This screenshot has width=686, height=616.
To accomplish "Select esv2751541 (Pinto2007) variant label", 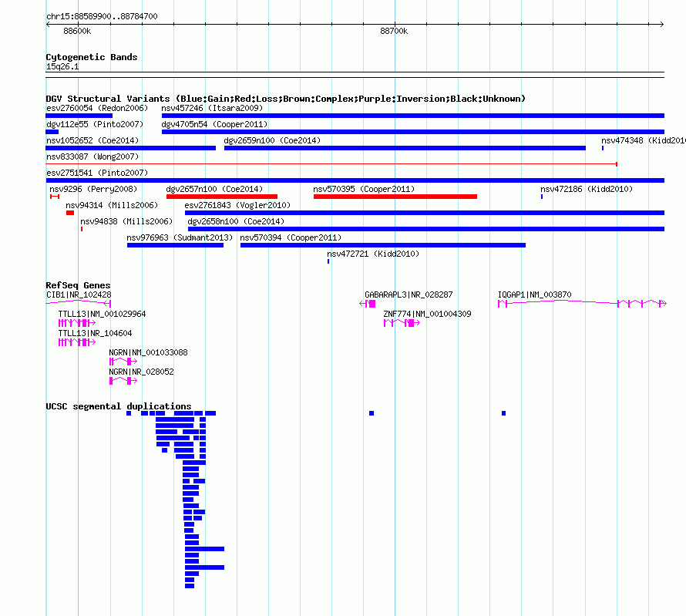I will click(97, 173).
